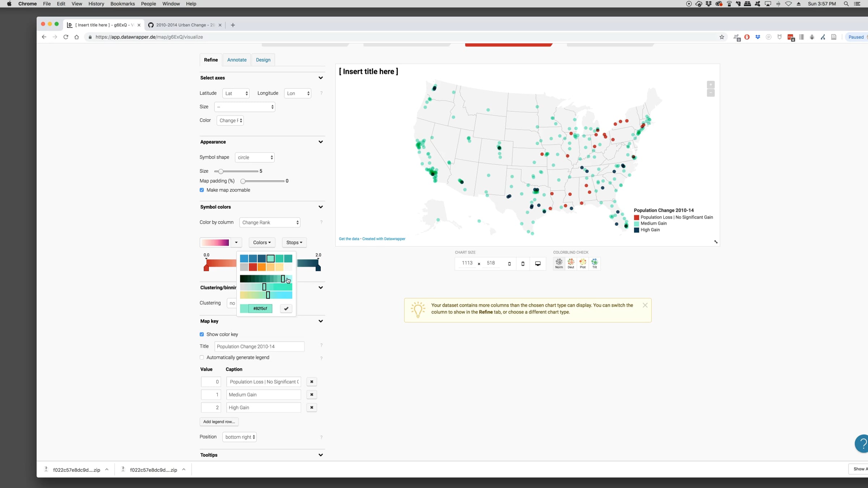Viewport: 868px width, 488px height.
Task: Collapse the Map key section
Action: [320, 321]
